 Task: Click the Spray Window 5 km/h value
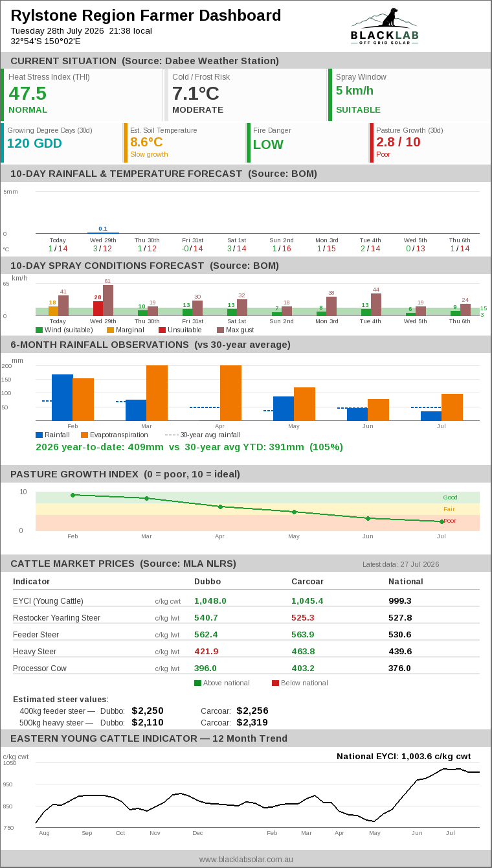(x=355, y=91)
